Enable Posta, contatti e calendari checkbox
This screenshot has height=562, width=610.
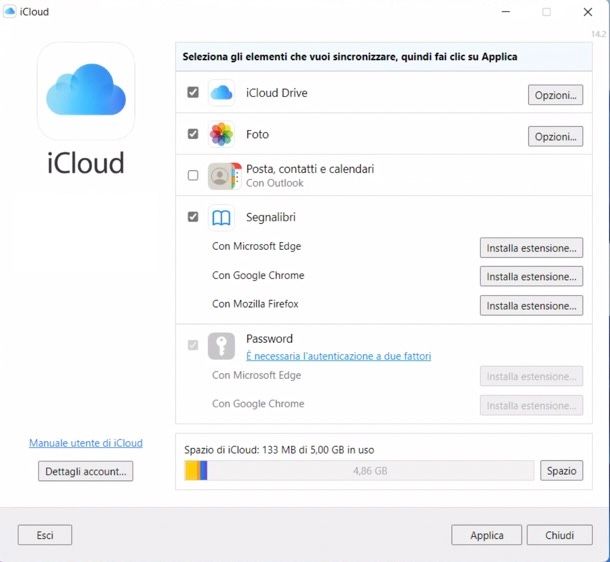coord(193,175)
